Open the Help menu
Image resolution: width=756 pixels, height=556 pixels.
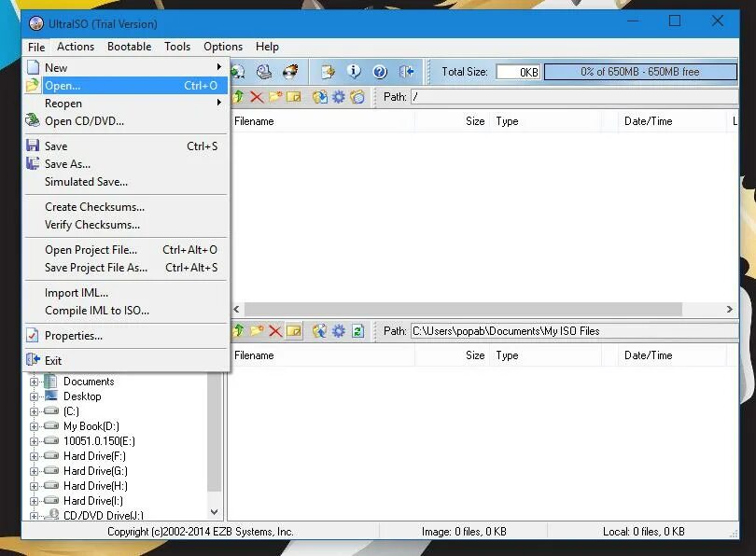(x=267, y=47)
